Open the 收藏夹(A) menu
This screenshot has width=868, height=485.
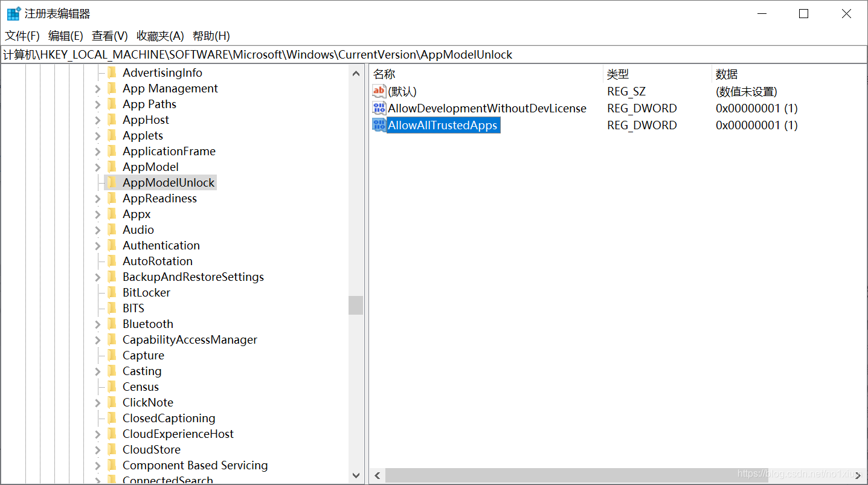coord(160,36)
